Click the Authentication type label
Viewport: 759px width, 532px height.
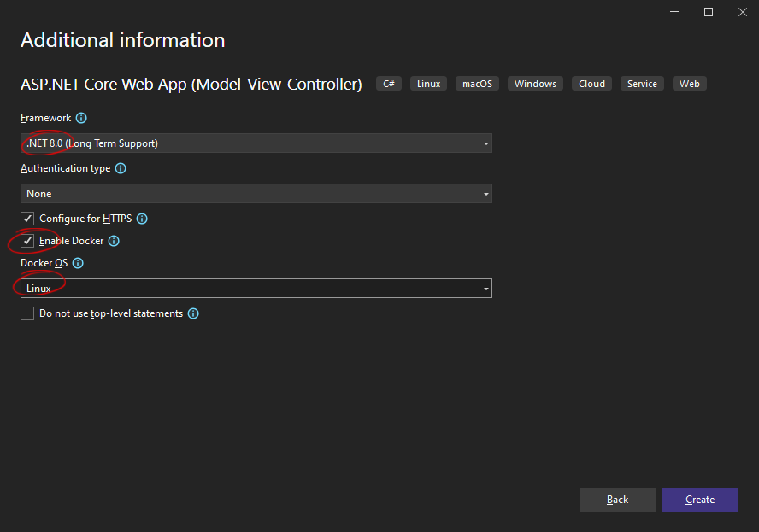coord(65,168)
